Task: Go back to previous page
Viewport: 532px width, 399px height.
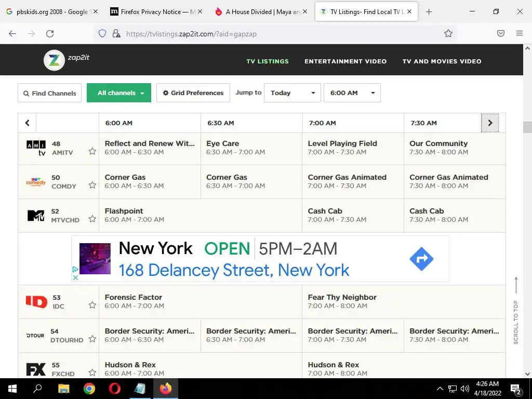Action: point(12,33)
